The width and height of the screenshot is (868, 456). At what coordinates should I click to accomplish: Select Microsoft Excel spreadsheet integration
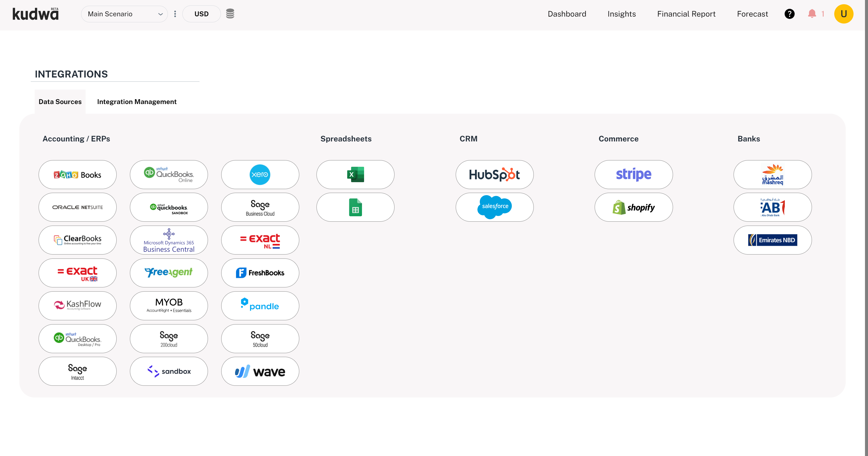pyautogui.click(x=355, y=174)
